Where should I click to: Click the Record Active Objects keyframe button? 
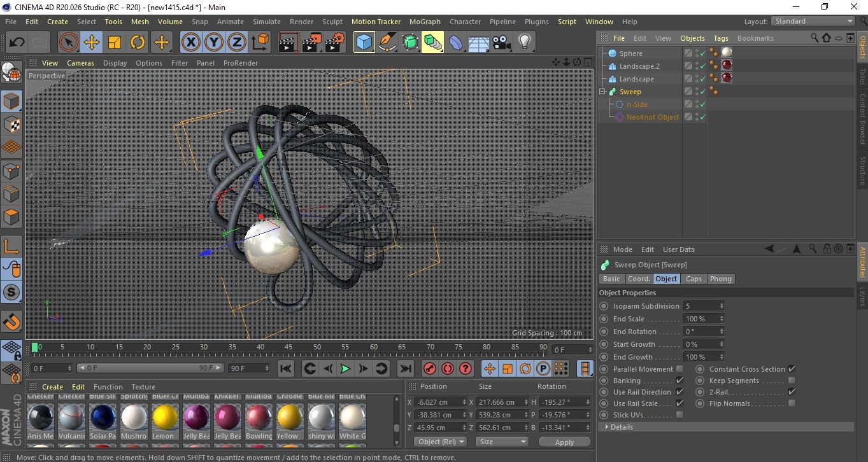click(429, 368)
